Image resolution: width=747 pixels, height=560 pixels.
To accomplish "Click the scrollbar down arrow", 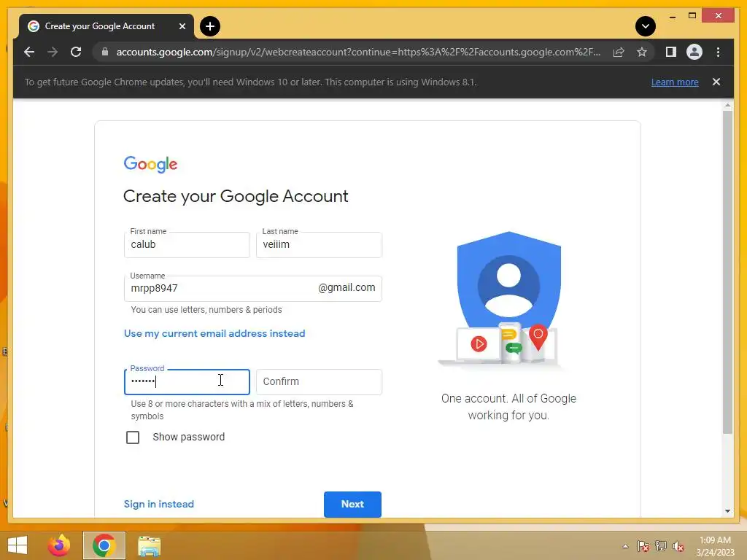I will 727,511.
